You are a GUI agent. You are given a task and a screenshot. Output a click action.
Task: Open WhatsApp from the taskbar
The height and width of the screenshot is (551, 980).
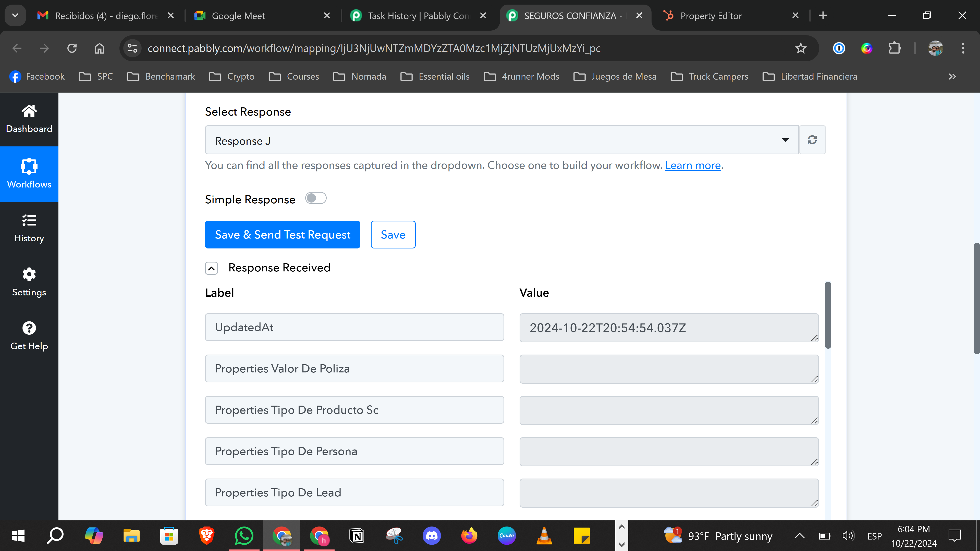pyautogui.click(x=244, y=536)
